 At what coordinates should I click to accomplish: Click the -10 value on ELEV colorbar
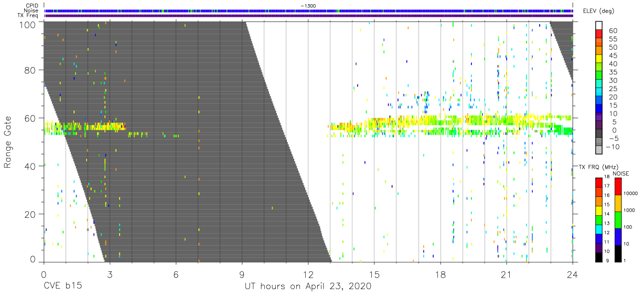(x=614, y=147)
